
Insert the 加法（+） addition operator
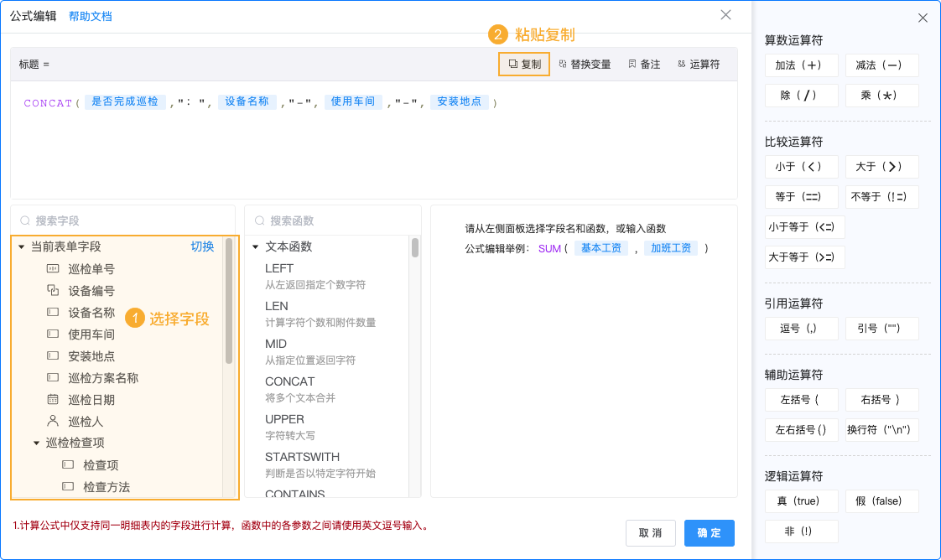point(801,65)
